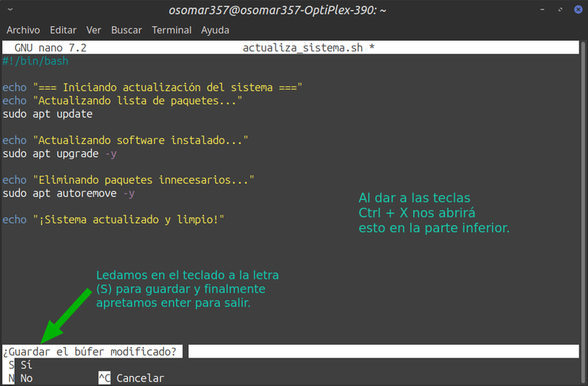Click the '#!/bin/bash' shebang line
The height and width of the screenshot is (386, 588).
pos(36,61)
